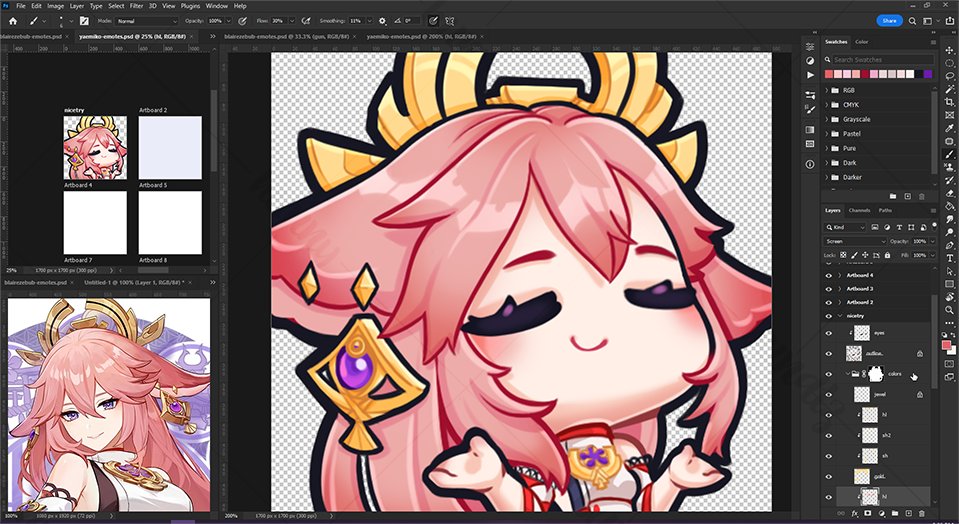Select the Crop tool
Viewport: 959px width, 524px height.
[x=950, y=102]
